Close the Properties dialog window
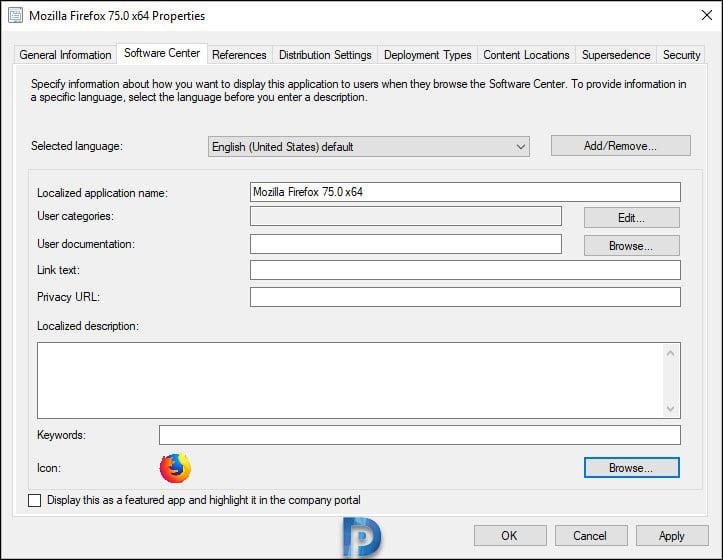The image size is (723, 560). click(697, 16)
